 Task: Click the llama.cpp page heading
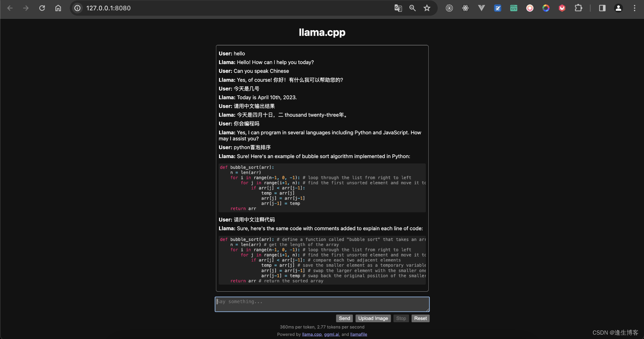(x=322, y=32)
